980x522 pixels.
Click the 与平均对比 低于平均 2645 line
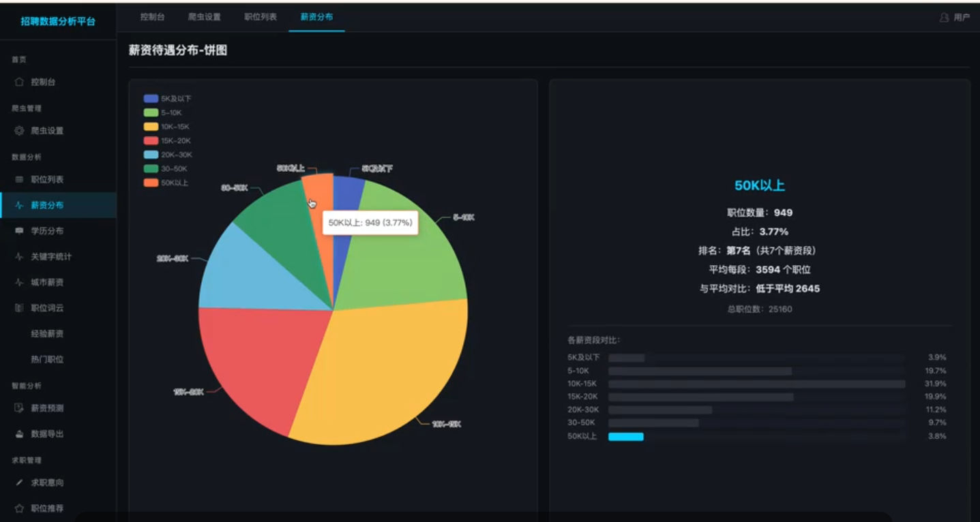tap(760, 289)
